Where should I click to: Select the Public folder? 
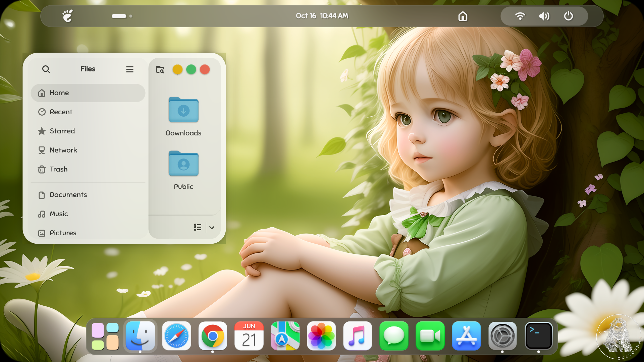coord(183,170)
